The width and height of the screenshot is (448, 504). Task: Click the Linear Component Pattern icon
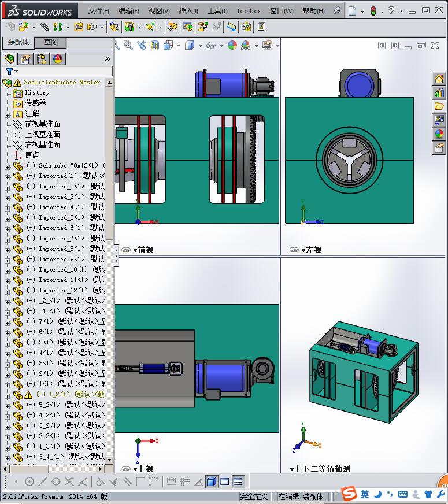58,27
